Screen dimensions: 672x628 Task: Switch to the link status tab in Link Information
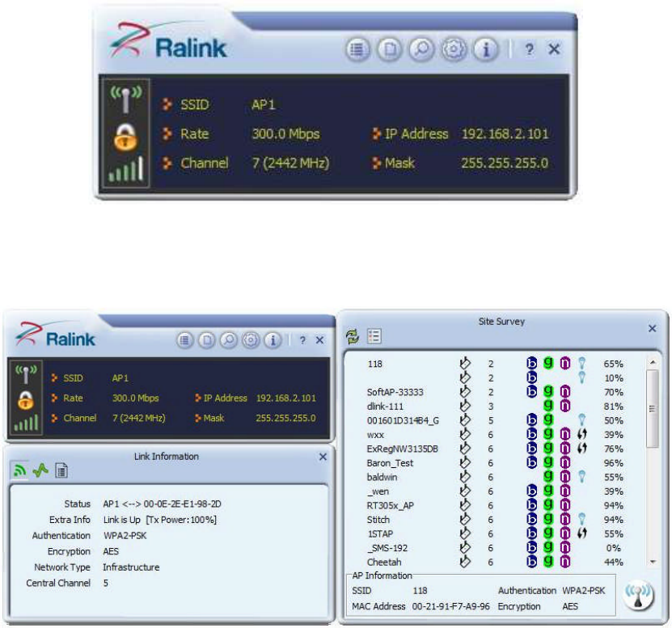19,470
